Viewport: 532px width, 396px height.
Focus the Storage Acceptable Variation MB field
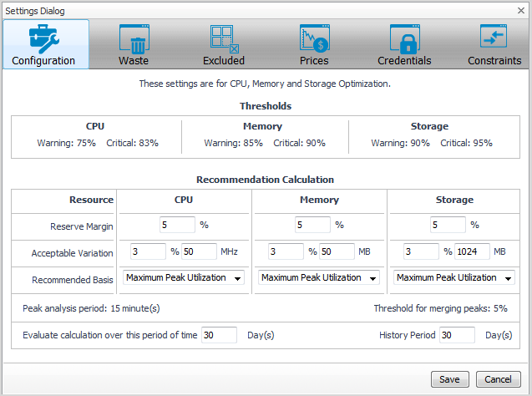(x=472, y=251)
